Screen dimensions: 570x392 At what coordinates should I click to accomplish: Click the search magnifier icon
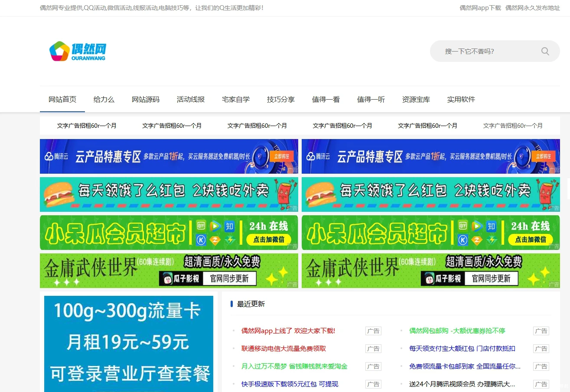point(545,52)
